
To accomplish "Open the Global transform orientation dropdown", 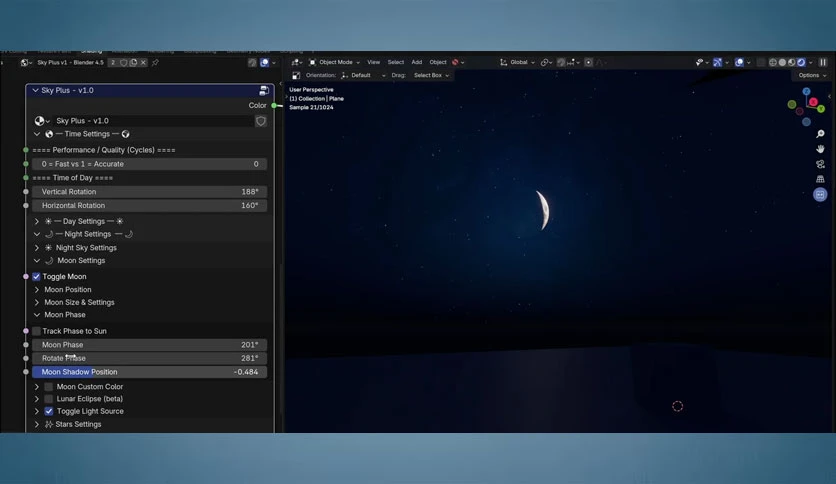I will (517, 62).
